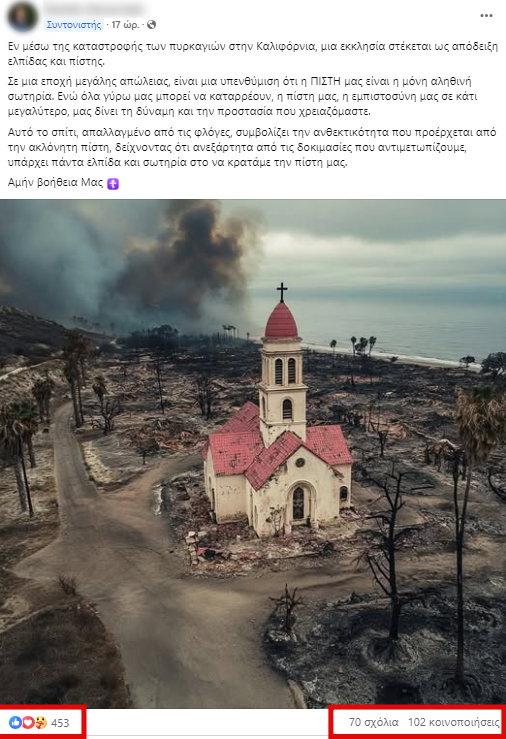Click the red dome of the church tower
506x739 pixels.
click(281, 320)
